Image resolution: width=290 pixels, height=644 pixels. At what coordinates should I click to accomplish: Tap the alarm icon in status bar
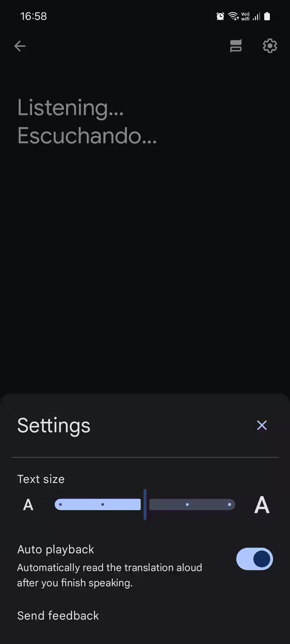(x=220, y=16)
